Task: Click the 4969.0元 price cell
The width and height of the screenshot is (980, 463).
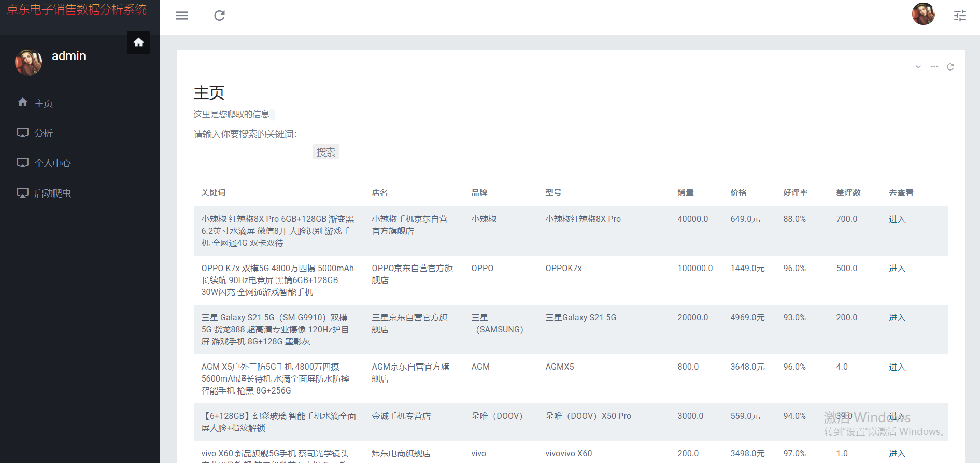Action: [747, 318]
